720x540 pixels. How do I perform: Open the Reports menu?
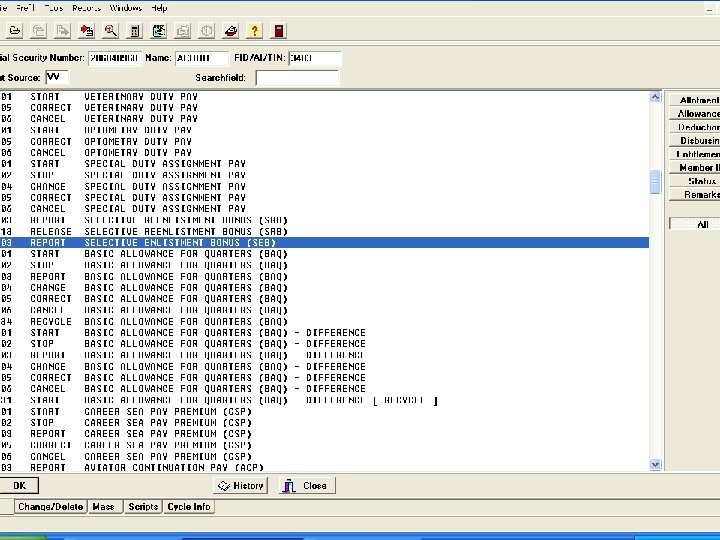point(86,8)
